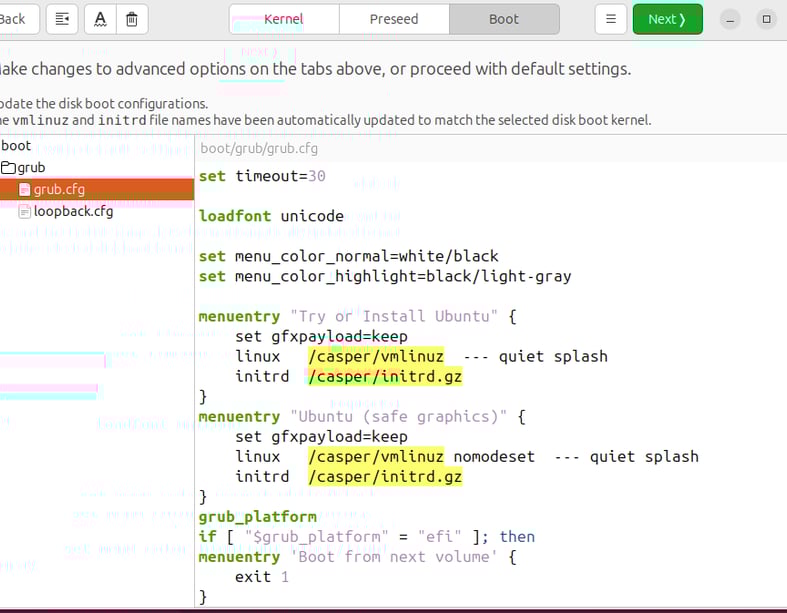
Task: Switch to the Kernel tab
Action: tap(284, 19)
